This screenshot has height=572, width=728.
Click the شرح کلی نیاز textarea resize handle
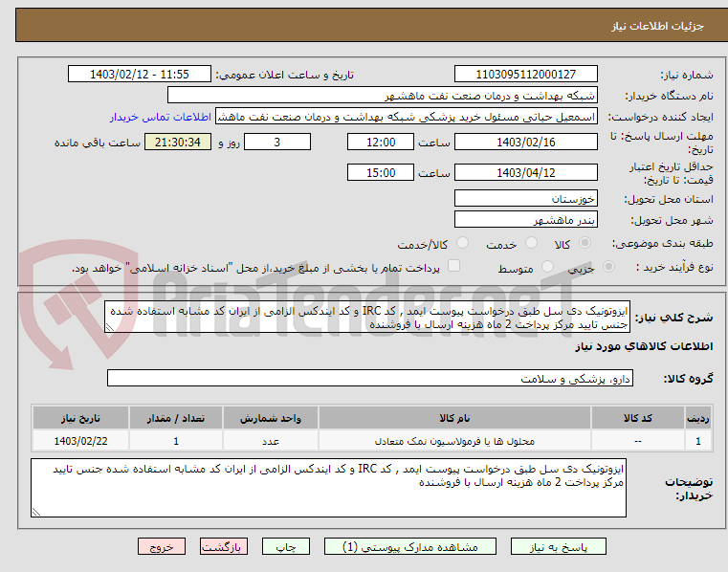tap(110, 328)
